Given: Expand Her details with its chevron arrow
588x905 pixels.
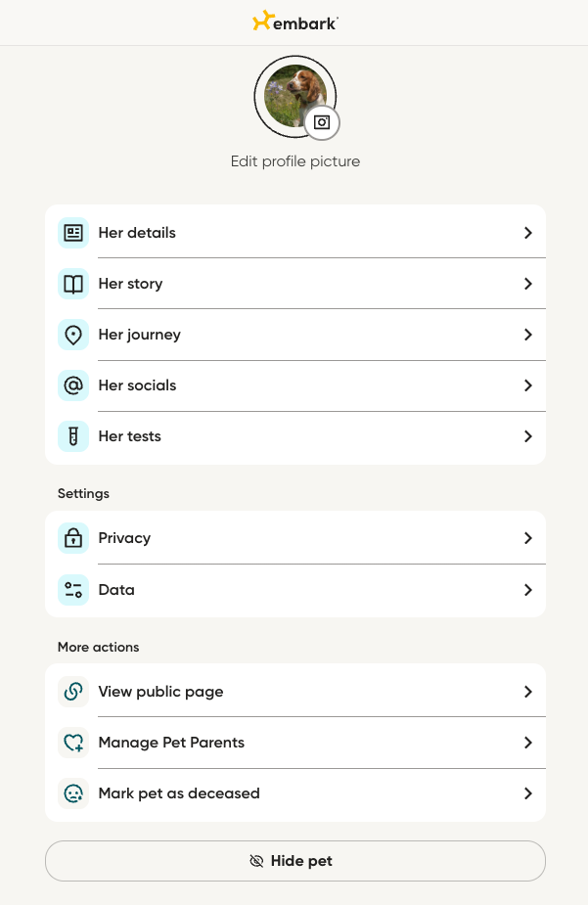Looking at the screenshot, I should click(x=528, y=233).
